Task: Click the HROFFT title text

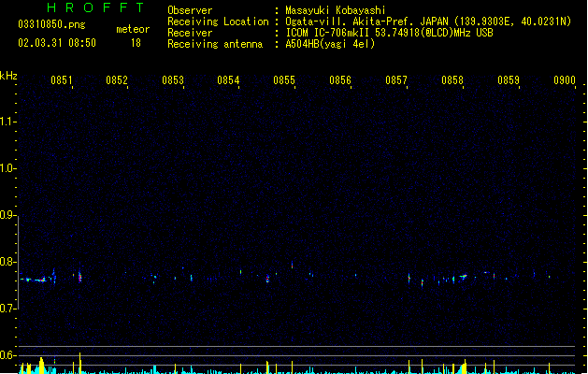Action: 95,7
